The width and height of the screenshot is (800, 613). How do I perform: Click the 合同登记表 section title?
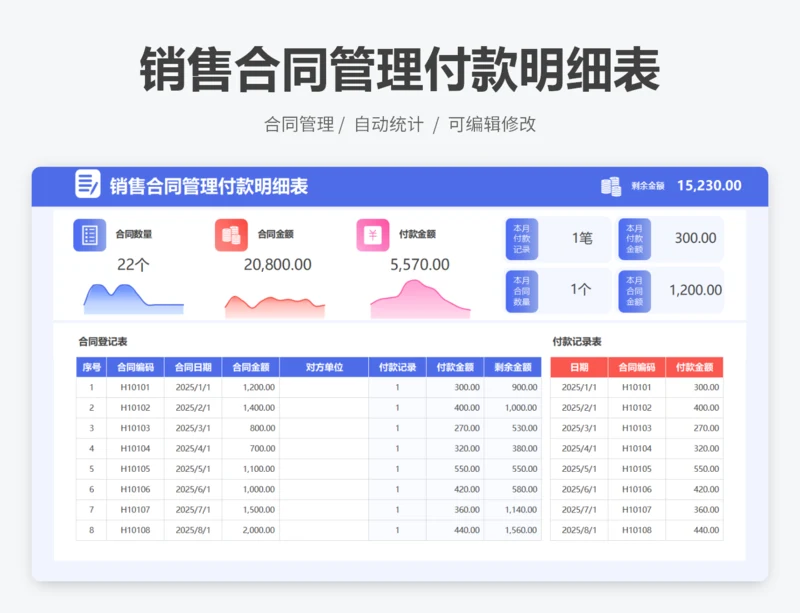pos(103,341)
